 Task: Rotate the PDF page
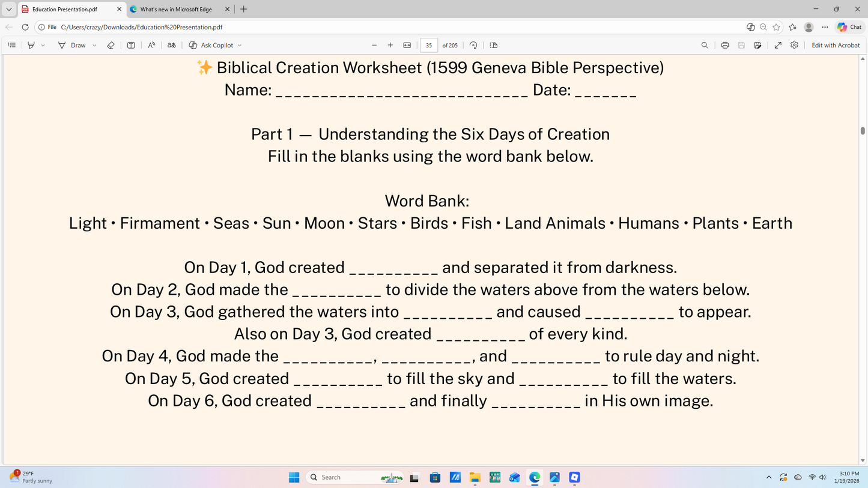(x=473, y=45)
